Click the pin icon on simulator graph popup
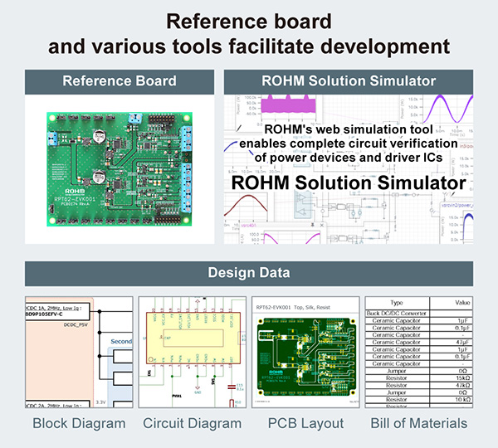The height and width of the screenshot is (448, 498). point(313,225)
